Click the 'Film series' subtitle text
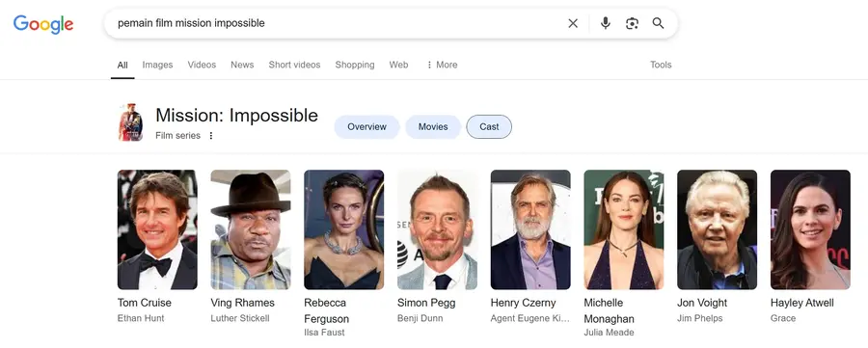Screen dimensions: 868x348 tap(177, 136)
